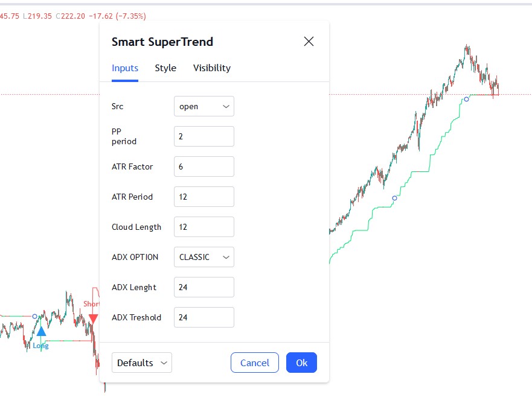Screen dimensions: 532x412
Task: Click the blue circle on mid-chart trend line
Action: [394, 198]
